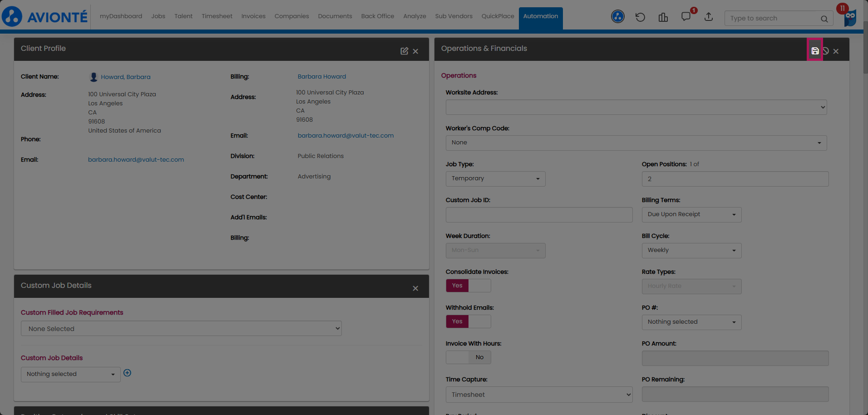This screenshot has width=868, height=415.
Task: Open Howard, Barbara client link
Action: click(126, 77)
